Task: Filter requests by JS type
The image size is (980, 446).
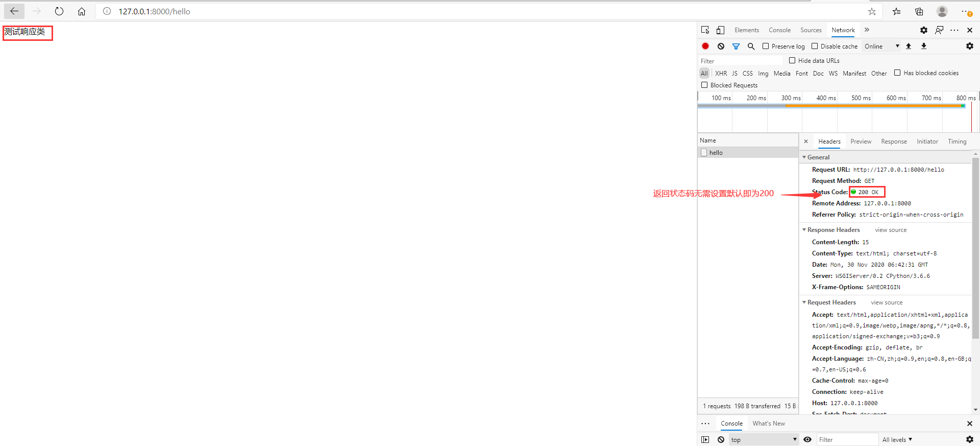Action: pyautogui.click(x=734, y=73)
